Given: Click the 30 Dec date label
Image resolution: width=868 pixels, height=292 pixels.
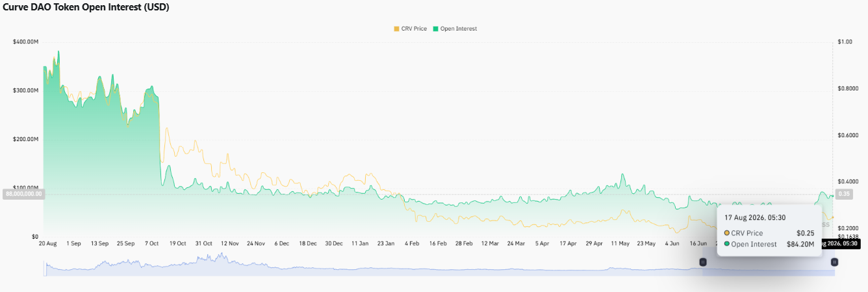Looking at the screenshot, I should [333, 243].
